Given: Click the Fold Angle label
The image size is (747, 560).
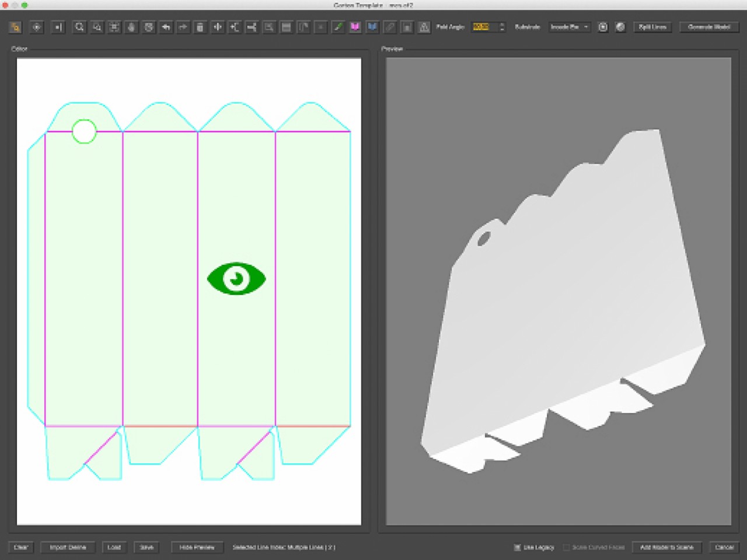Looking at the screenshot, I should pos(450,27).
